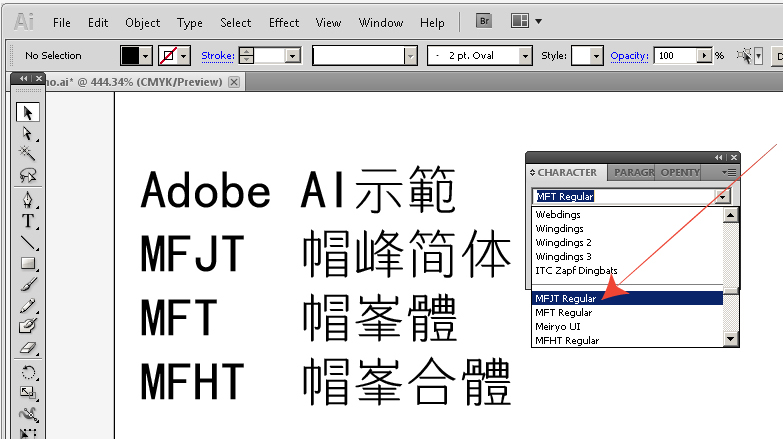
Task: Select the Type tool
Action: click(27, 221)
